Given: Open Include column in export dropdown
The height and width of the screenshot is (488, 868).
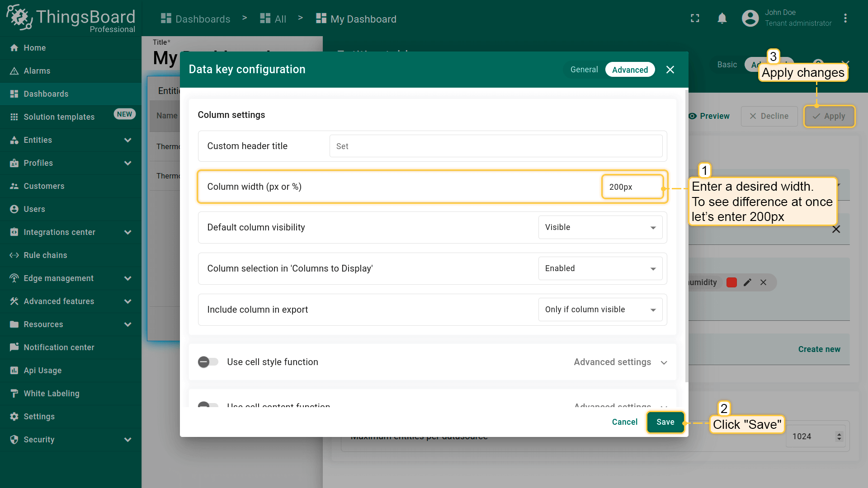Looking at the screenshot, I should (600, 310).
